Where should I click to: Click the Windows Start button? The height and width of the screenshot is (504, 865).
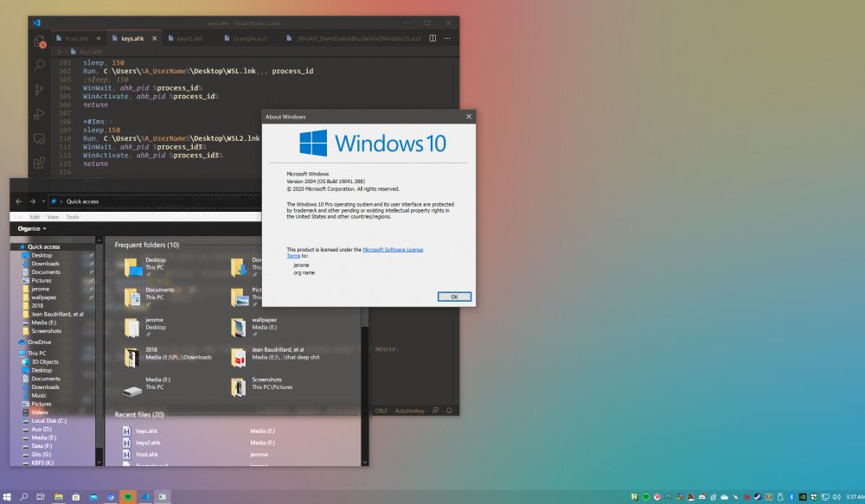click(x=7, y=497)
